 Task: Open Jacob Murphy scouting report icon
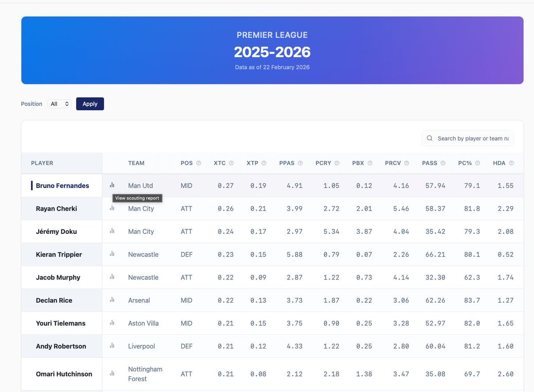click(x=112, y=277)
